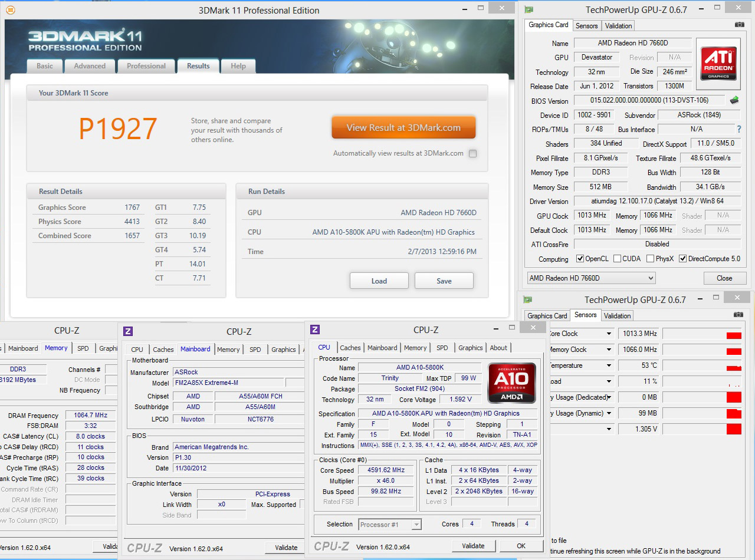Open the Advanced tab in 3DMark 11
Screen dimensions: 755x560
tap(90, 66)
